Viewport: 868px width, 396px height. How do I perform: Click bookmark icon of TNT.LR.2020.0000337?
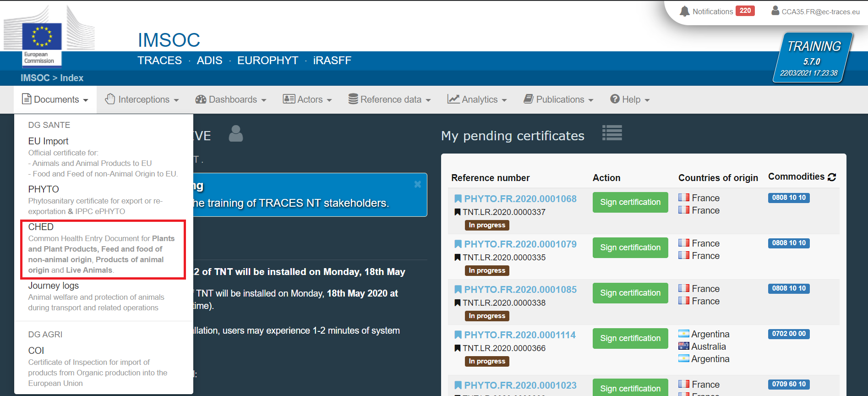coord(457,212)
